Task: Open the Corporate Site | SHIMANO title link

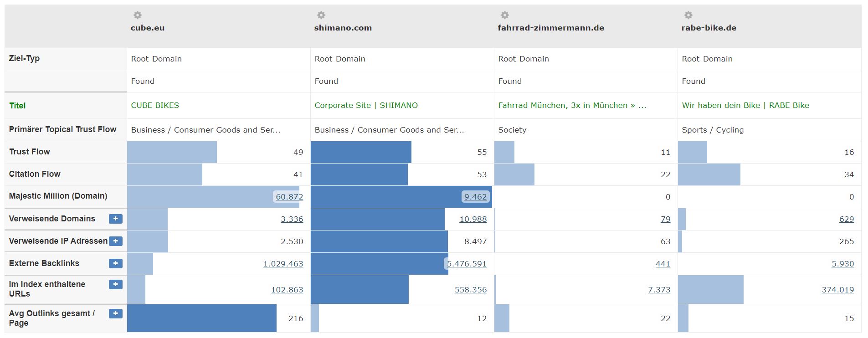Action: point(366,105)
